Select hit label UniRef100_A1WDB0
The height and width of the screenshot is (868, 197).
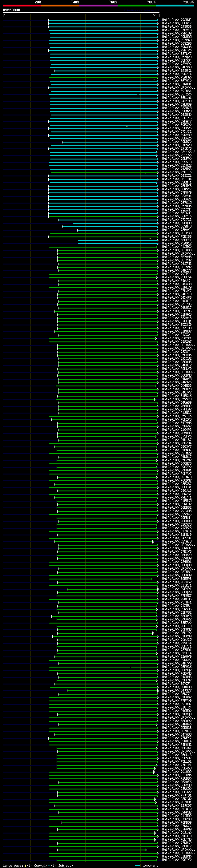pyautogui.click(x=176, y=778)
